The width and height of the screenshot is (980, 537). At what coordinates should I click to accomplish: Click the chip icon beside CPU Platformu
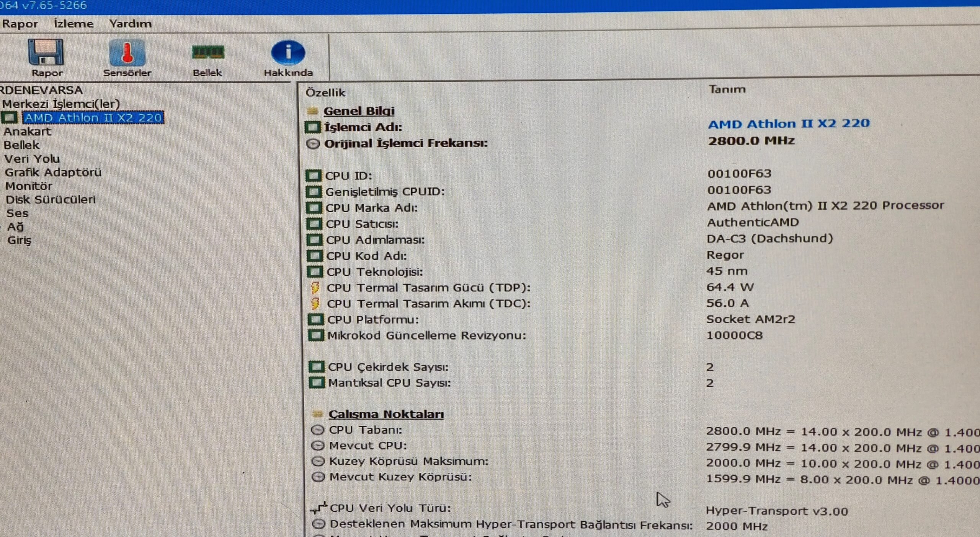[316, 320]
